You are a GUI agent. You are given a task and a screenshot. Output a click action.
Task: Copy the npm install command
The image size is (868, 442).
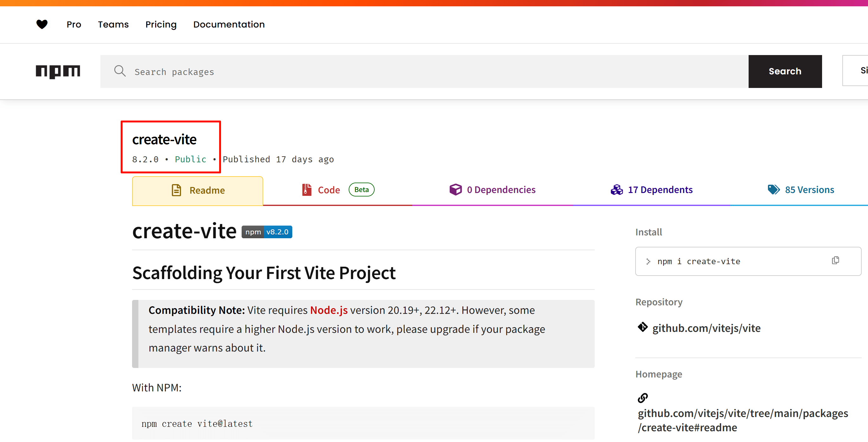point(835,260)
